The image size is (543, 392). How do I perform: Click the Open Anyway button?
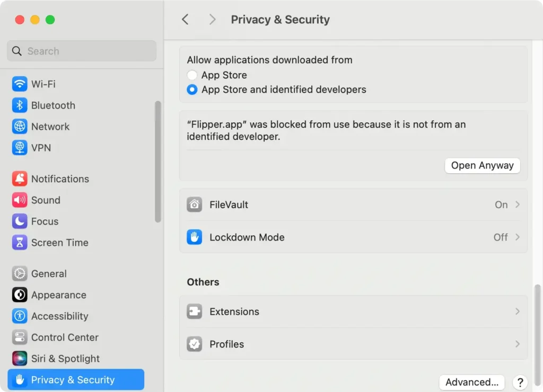point(482,165)
